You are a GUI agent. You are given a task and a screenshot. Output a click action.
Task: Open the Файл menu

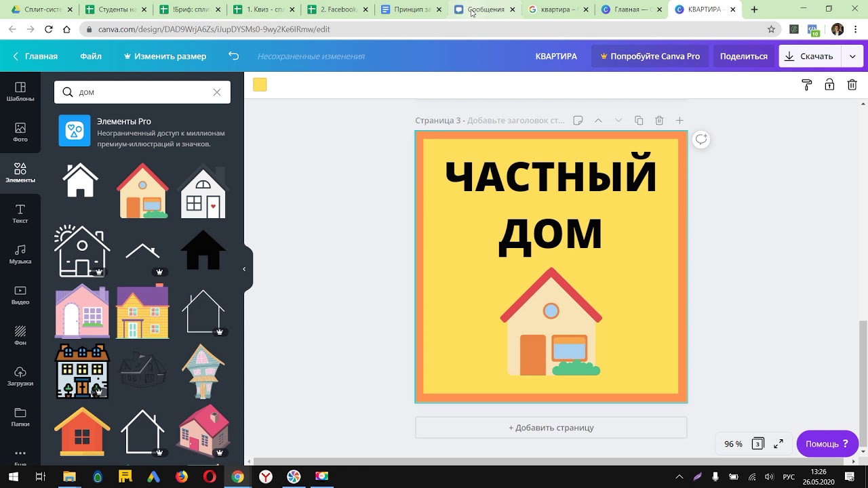[x=91, y=56]
